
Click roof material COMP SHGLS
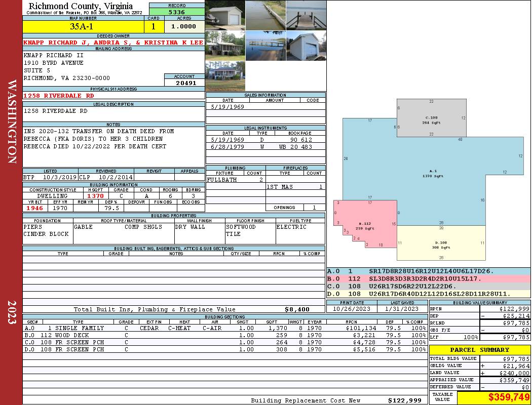point(143,227)
